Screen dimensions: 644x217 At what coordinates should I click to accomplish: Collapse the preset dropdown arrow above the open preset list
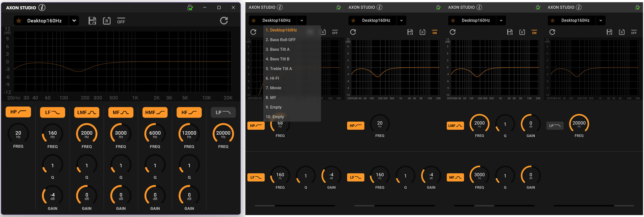point(302,21)
